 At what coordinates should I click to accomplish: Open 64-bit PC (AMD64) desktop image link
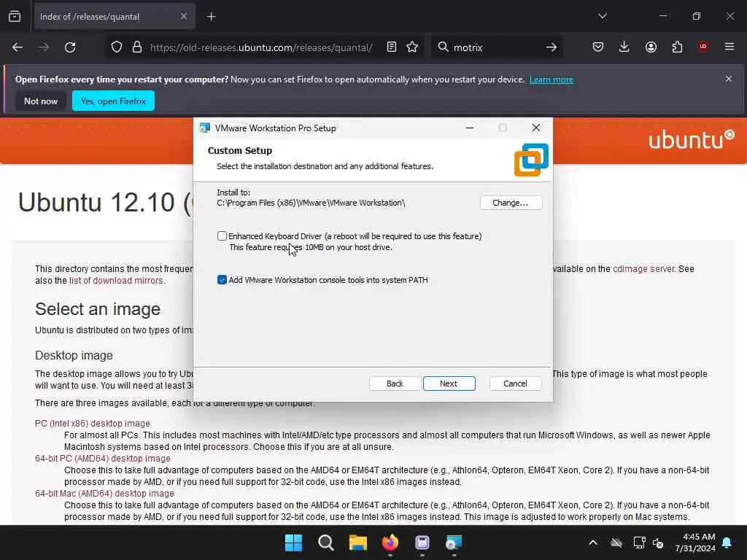(102, 458)
